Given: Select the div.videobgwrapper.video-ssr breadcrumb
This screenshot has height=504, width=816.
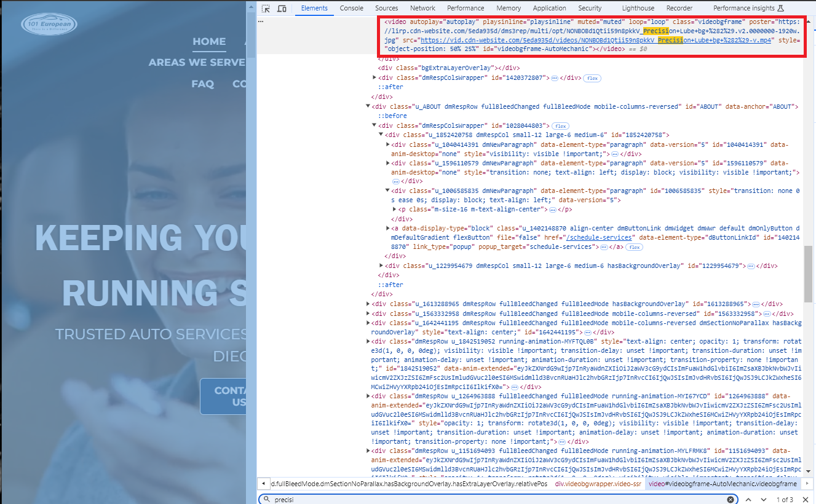Looking at the screenshot, I should (x=598, y=484).
